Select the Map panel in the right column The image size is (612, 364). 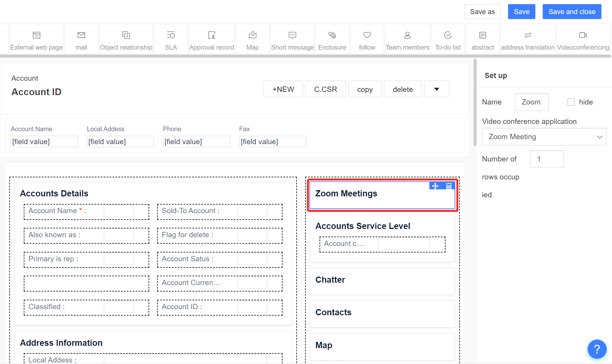click(382, 347)
